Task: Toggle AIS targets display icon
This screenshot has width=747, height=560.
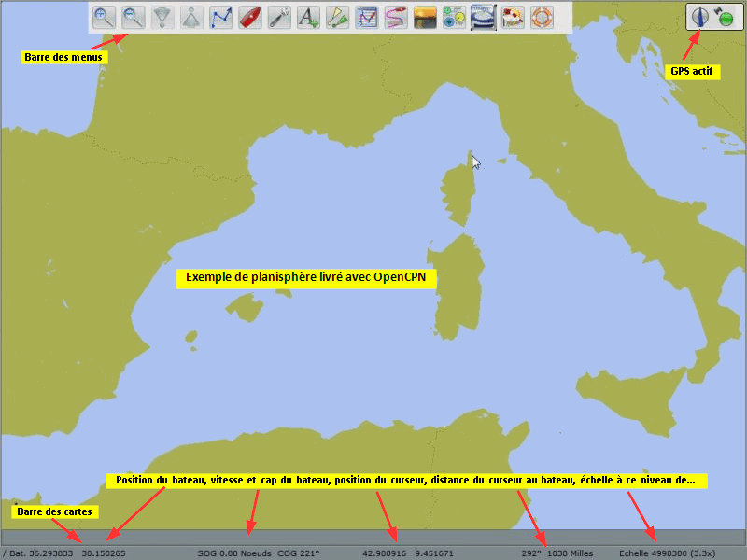Action: click(x=337, y=18)
